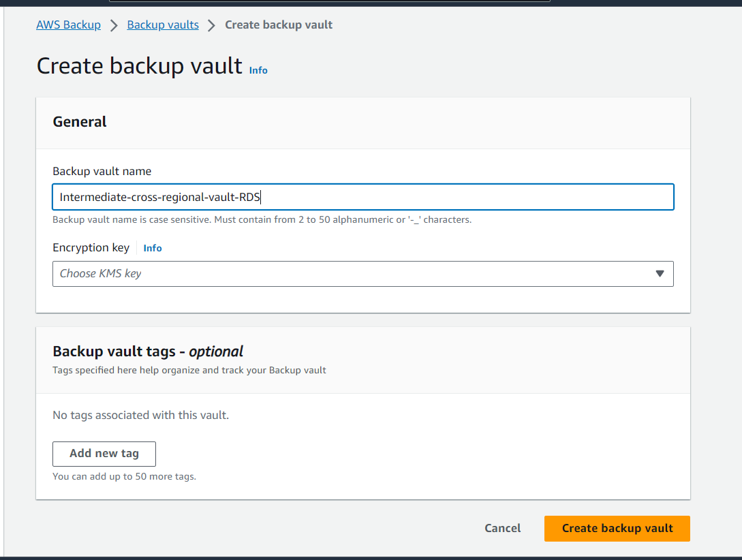The image size is (742, 560).
Task: Open Info link beside the page title
Action: (x=258, y=70)
